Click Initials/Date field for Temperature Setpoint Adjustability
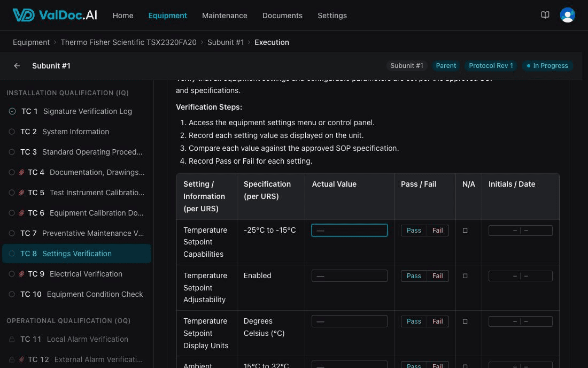 coord(521,275)
